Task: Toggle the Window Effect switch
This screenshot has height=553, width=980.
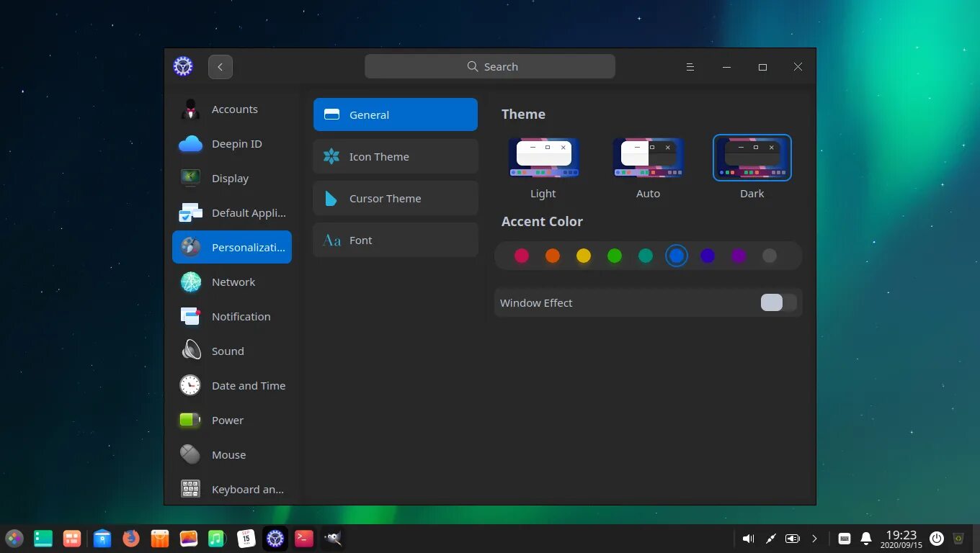Action: [x=779, y=302]
